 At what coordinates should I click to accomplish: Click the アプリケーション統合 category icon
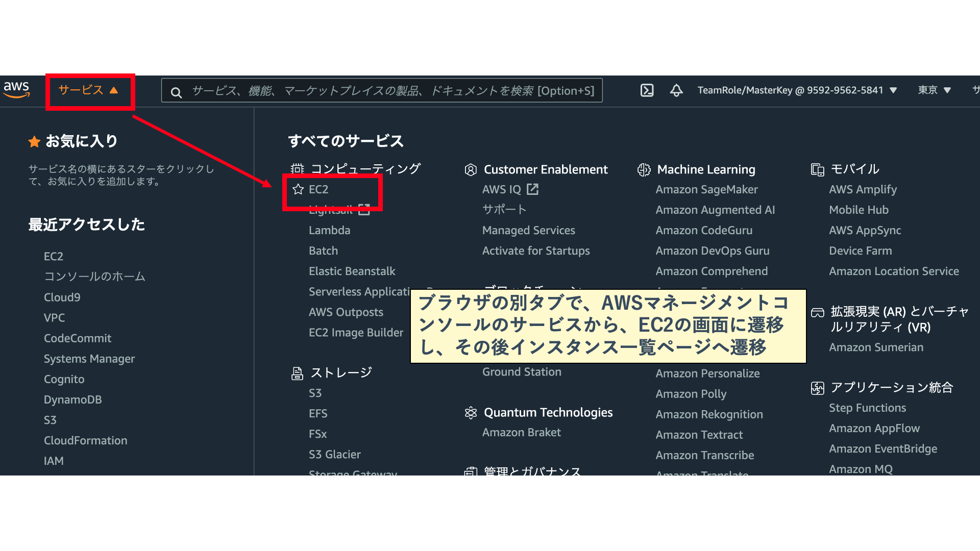[x=818, y=388]
